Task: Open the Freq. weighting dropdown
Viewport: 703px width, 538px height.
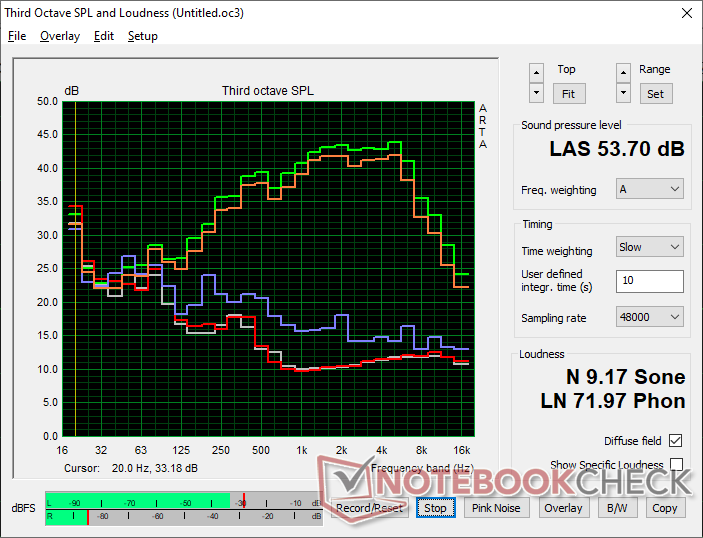Action: (x=649, y=189)
